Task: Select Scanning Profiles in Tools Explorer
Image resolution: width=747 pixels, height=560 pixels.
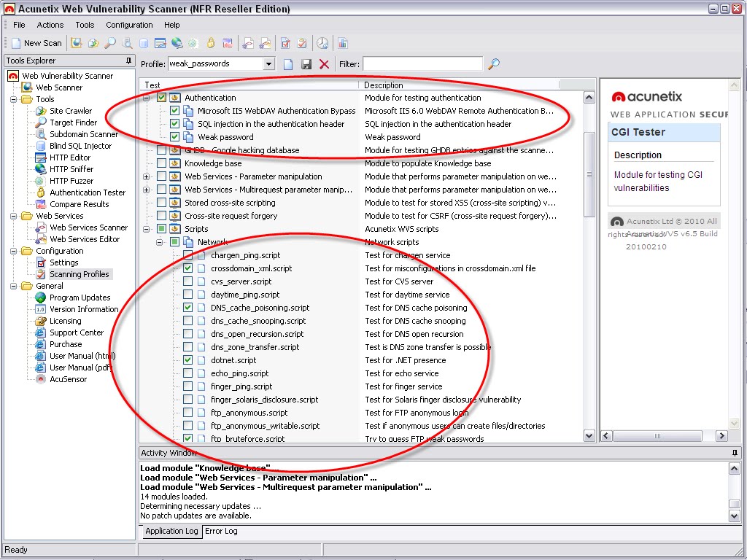Action: 79,274
